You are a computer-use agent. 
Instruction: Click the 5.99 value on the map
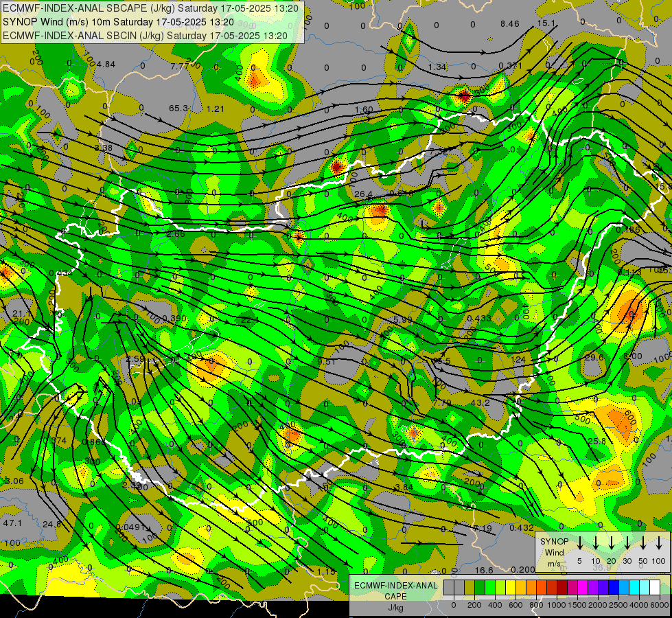[402, 320]
